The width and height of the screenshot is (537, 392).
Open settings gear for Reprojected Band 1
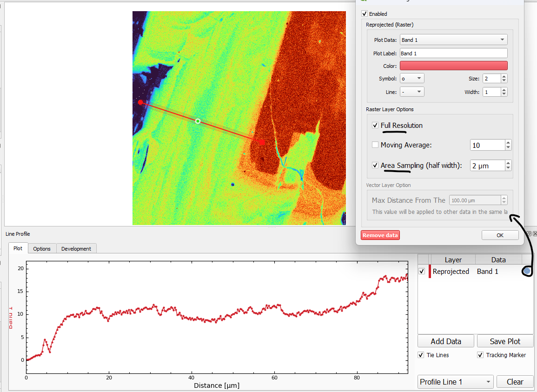(x=527, y=271)
